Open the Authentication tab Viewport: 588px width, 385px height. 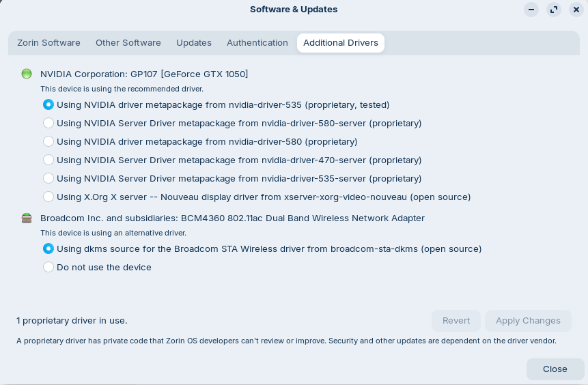[x=257, y=43]
